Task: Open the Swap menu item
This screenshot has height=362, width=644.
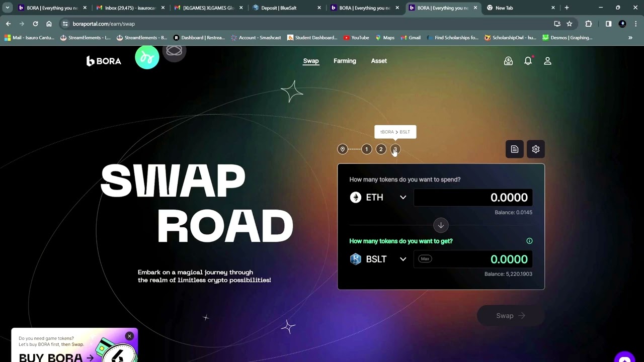Action: (x=311, y=61)
